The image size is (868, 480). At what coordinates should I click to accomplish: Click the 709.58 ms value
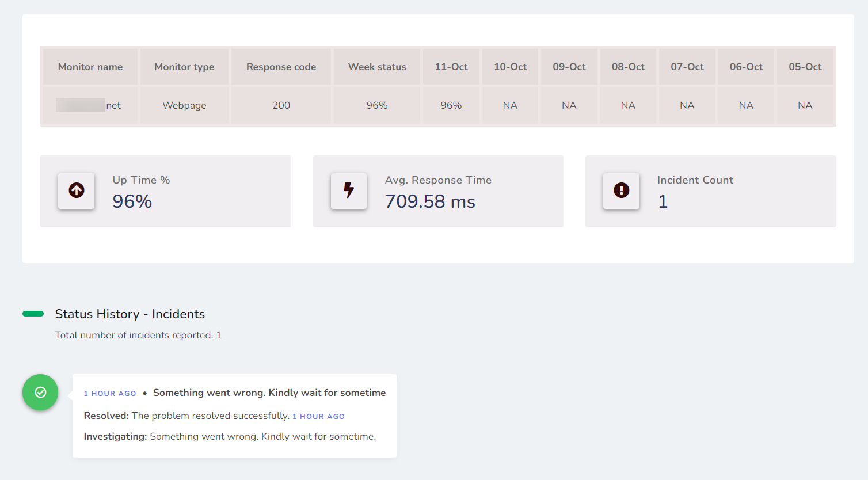pyautogui.click(x=430, y=201)
